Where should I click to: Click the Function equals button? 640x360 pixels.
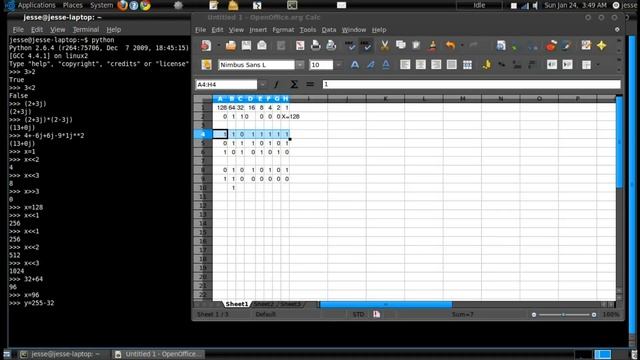pyautogui.click(x=310, y=84)
